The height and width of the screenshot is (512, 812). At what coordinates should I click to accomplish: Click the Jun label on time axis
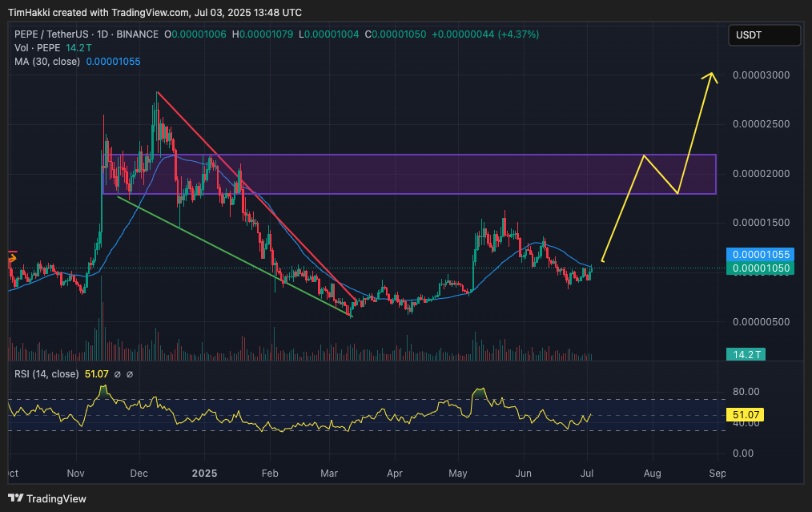click(x=524, y=473)
